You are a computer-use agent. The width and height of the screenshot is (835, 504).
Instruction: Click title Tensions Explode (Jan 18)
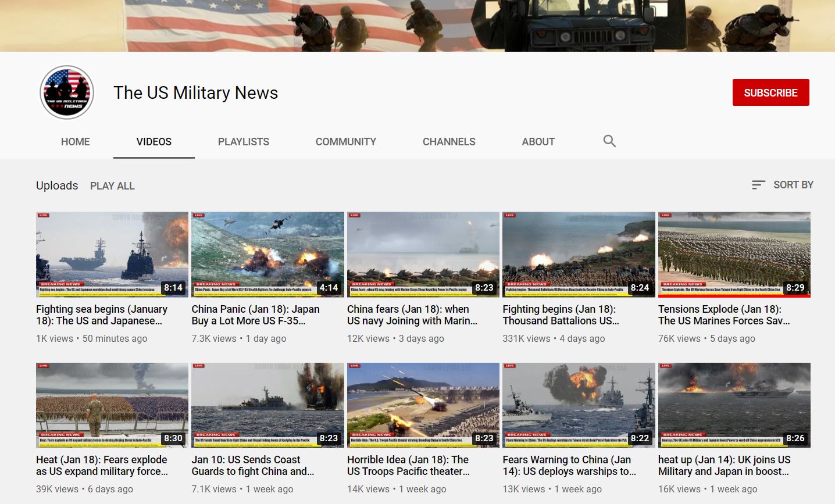[724, 315]
